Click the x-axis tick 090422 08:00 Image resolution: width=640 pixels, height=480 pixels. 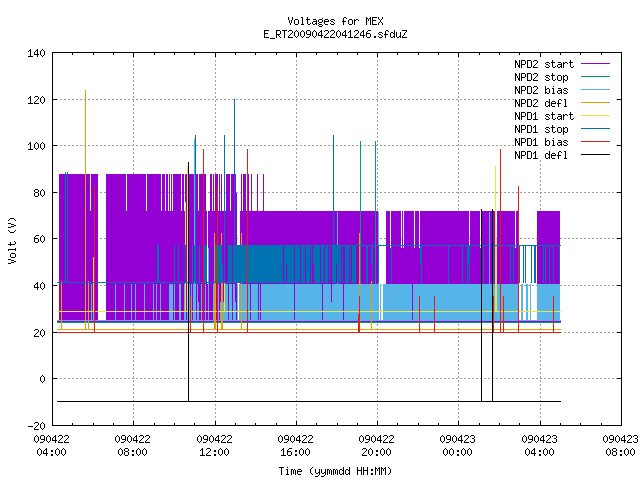pos(133,446)
